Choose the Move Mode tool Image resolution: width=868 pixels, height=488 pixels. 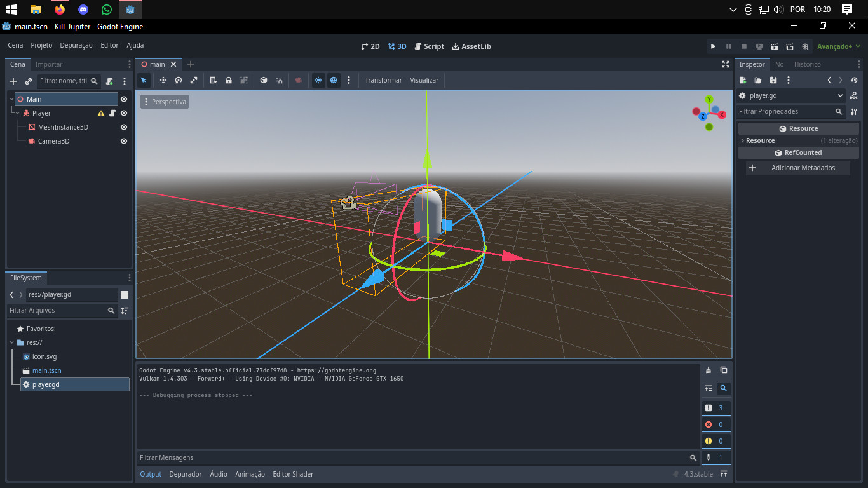(x=163, y=80)
